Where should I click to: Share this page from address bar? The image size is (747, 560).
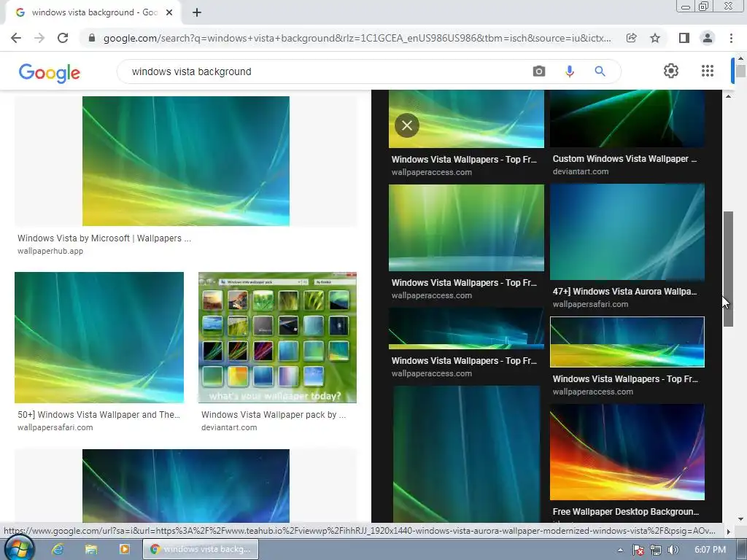click(x=632, y=38)
